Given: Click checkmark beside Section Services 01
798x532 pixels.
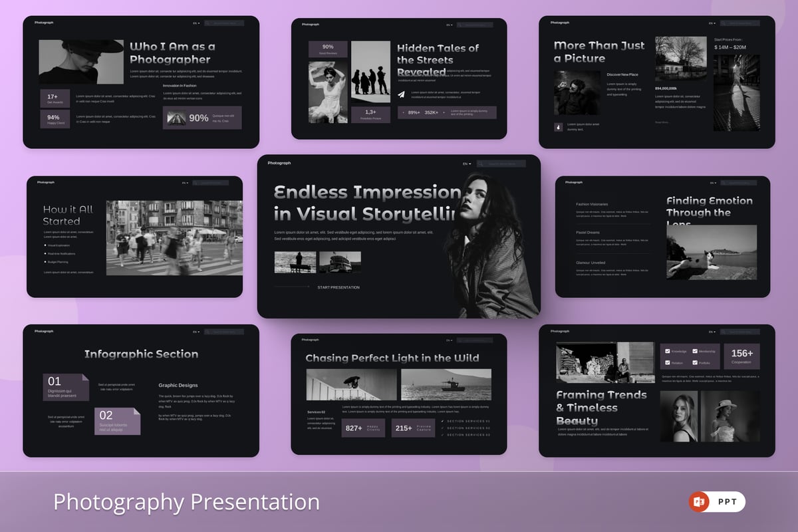Looking at the screenshot, I should pos(443,421).
